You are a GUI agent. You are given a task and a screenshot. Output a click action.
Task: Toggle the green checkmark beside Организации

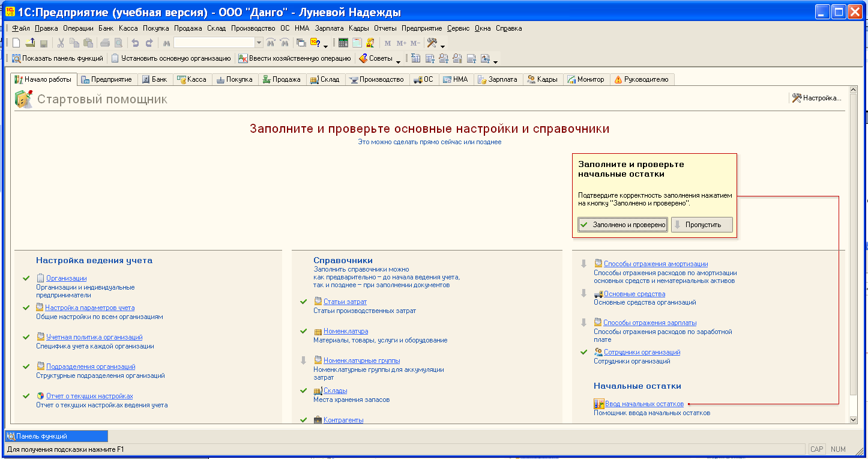tap(26, 278)
